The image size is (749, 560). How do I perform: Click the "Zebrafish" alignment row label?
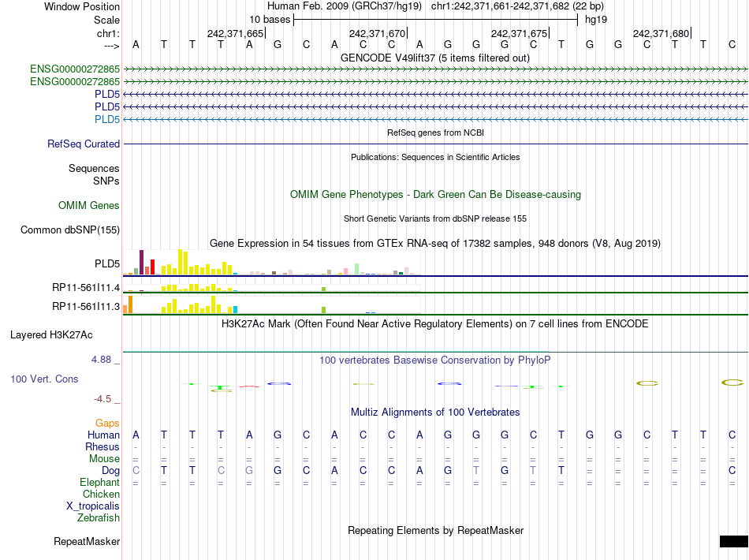[x=99, y=517]
